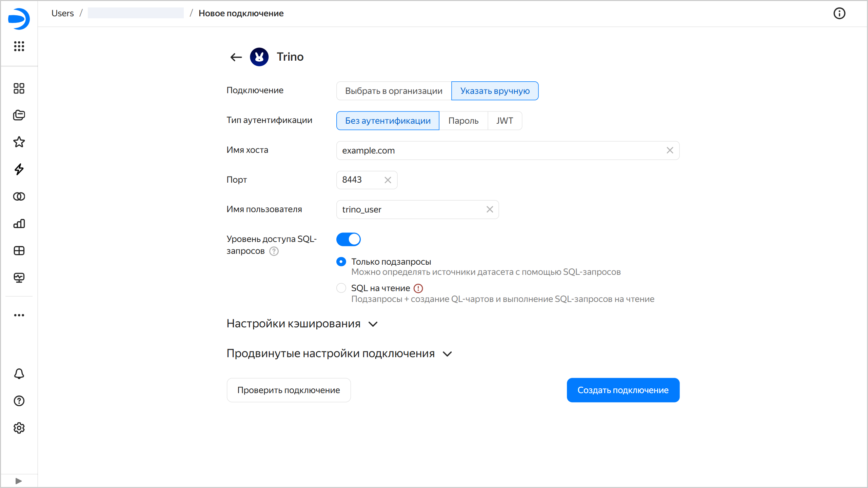Open favorites star icon in sidebar

(19, 142)
